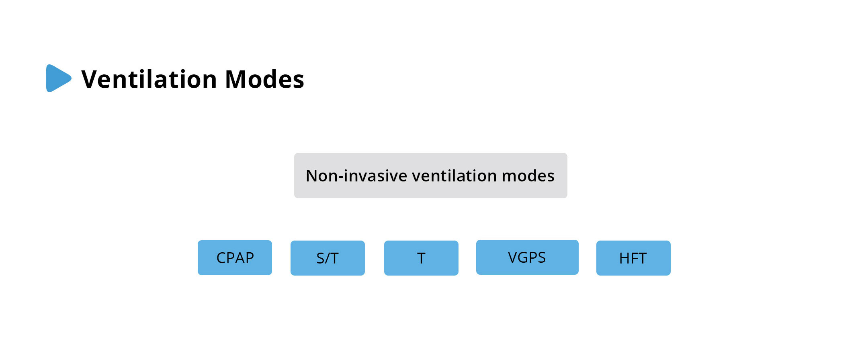Open the HFT mode

click(x=633, y=258)
